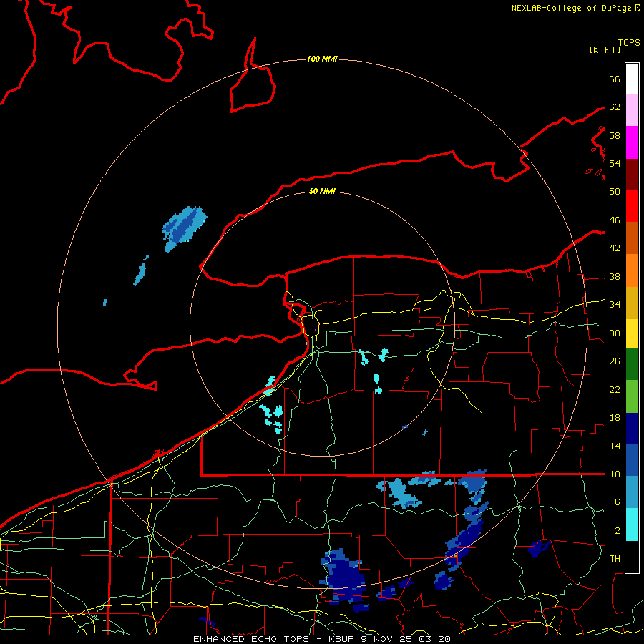The height and width of the screenshot is (644, 644).
Task: Select the light green legend swatch
Action: (x=632, y=396)
